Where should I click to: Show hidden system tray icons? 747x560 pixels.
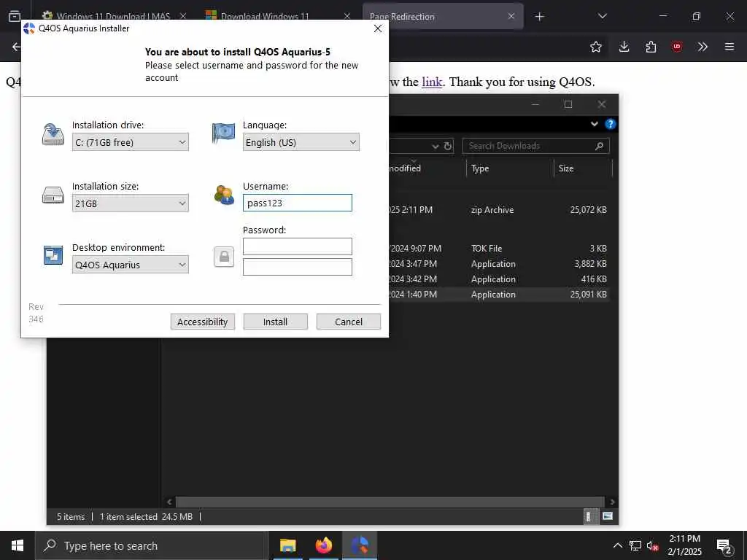617,545
